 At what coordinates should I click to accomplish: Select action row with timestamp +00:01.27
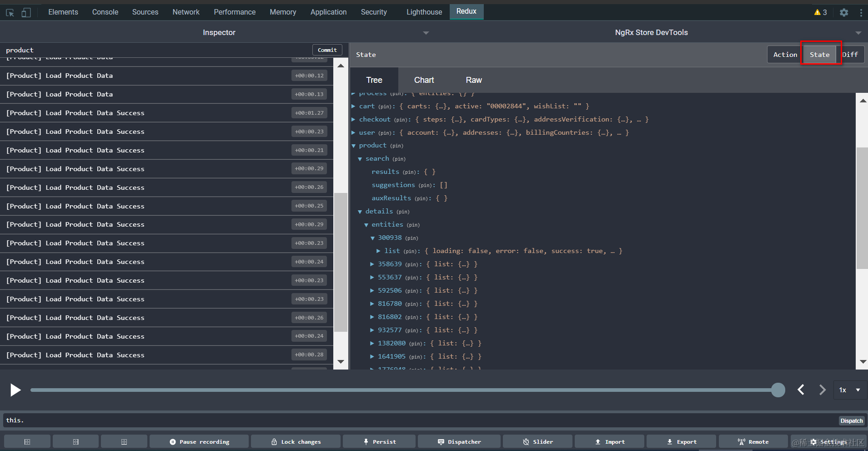tap(166, 113)
